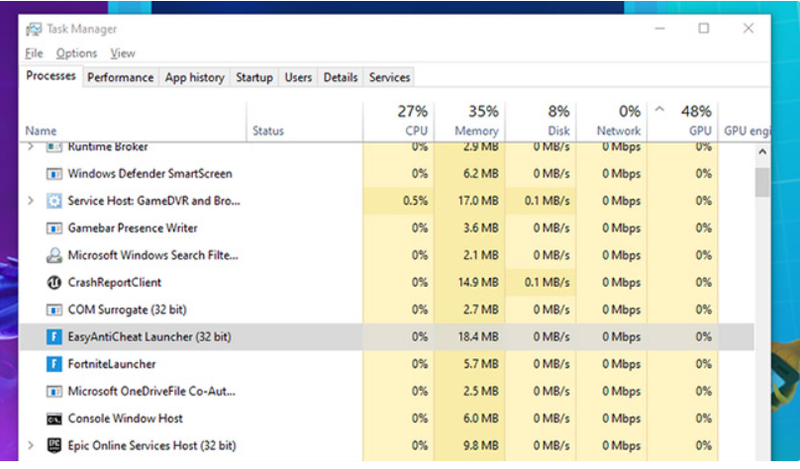Click the Microsoft Windows Search Filter icon
The height and width of the screenshot is (469, 800).
pyautogui.click(x=54, y=255)
